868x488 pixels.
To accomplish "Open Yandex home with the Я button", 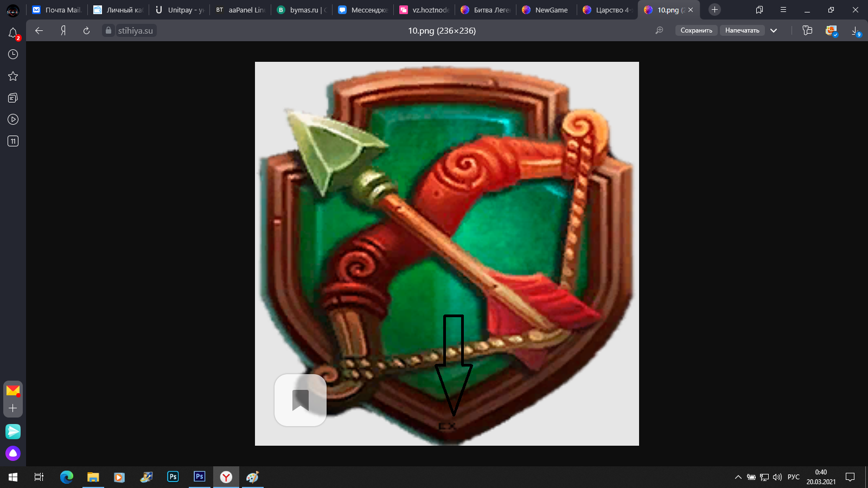I will tap(63, 31).
